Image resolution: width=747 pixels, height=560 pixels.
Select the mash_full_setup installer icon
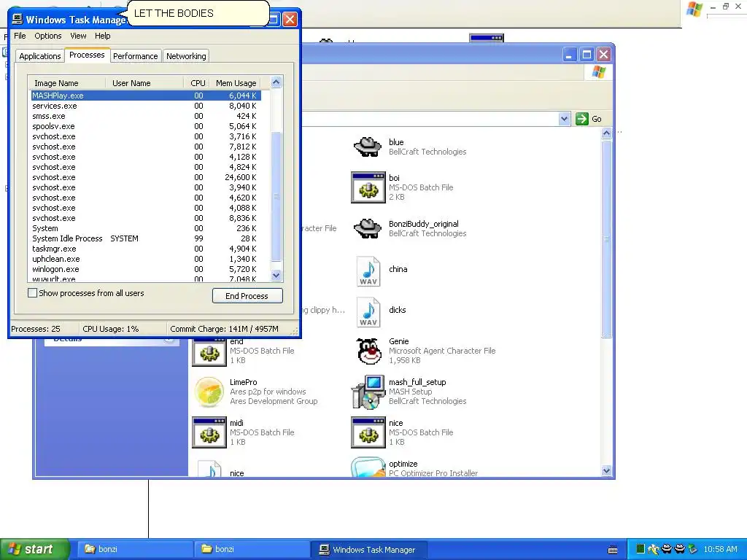click(368, 392)
